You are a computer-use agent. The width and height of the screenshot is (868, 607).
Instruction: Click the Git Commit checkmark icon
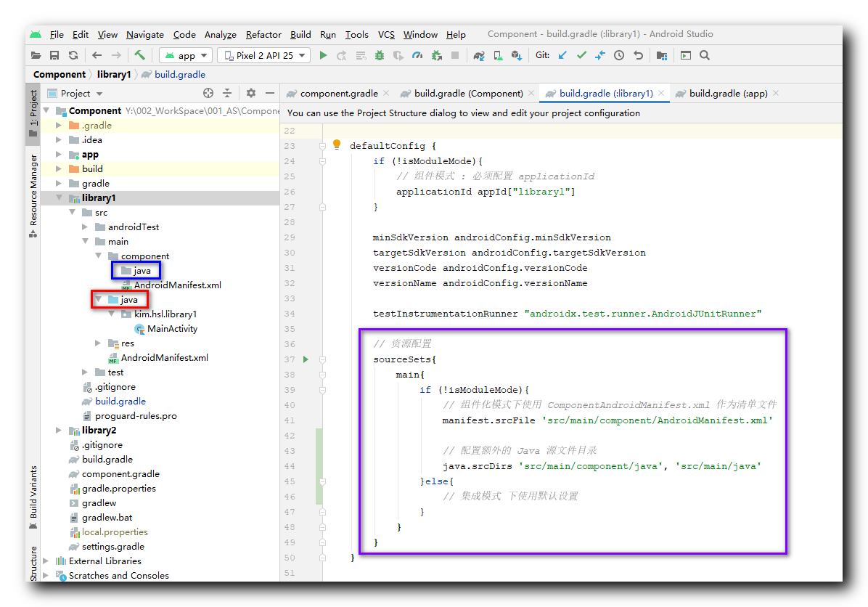click(581, 55)
